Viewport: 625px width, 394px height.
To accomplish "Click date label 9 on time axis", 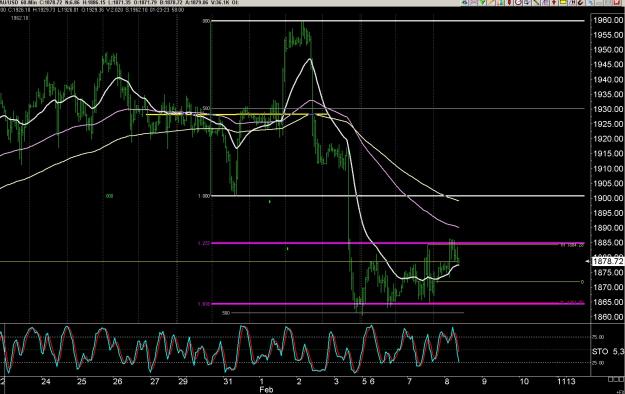I will pyautogui.click(x=484, y=382).
